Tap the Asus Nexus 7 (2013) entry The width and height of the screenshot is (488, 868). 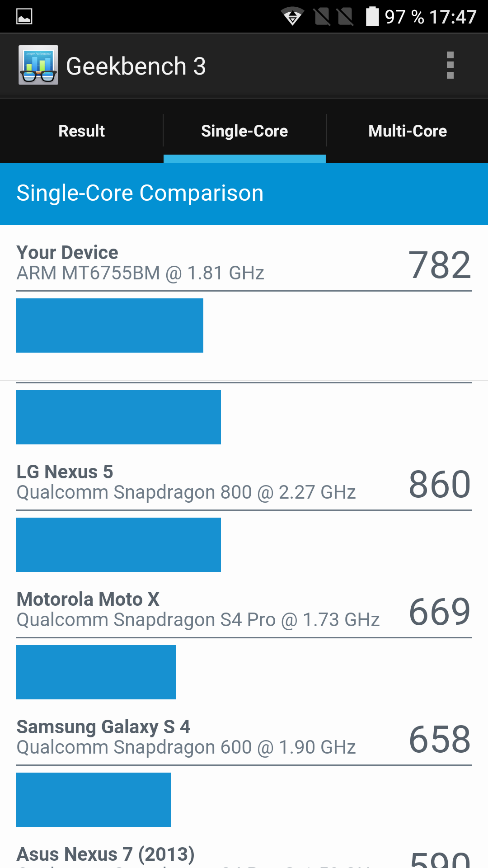click(x=106, y=854)
